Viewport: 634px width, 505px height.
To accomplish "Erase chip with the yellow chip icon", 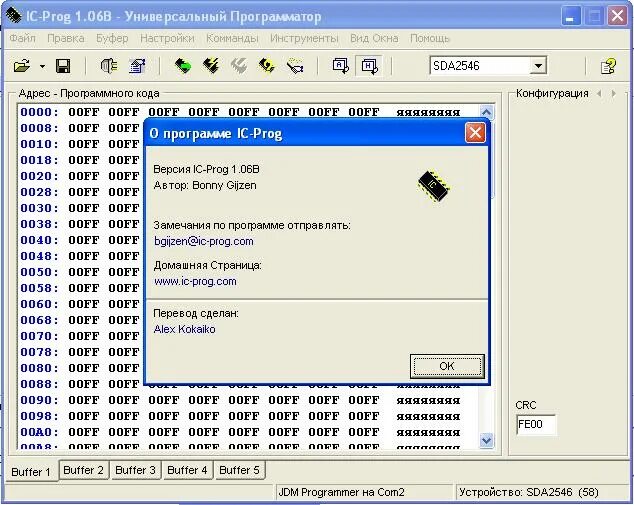I will (x=267, y=66).
